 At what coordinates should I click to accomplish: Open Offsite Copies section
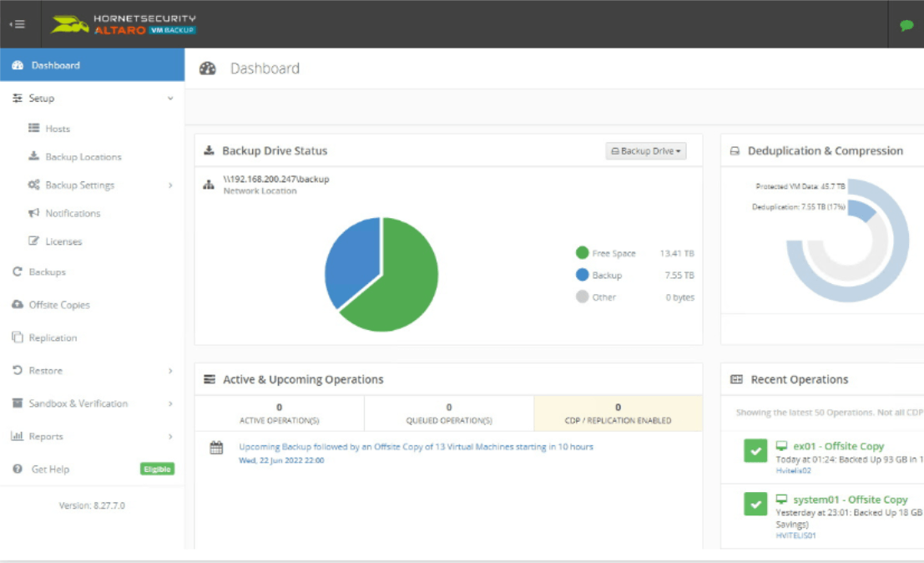(x=59, y=305)
